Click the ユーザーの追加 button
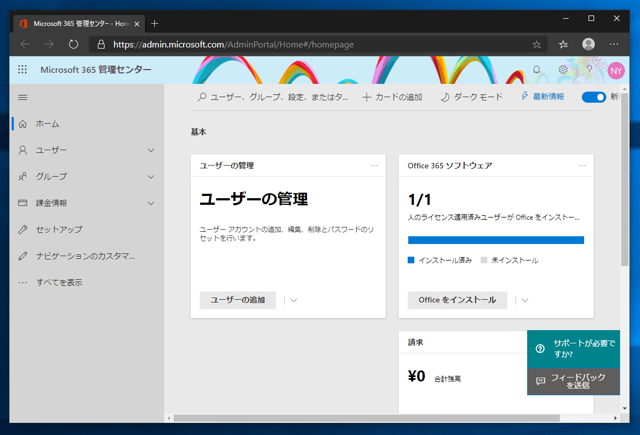Image resolution: width=640 pixels, height=435 pixels. tap(238, 300)
